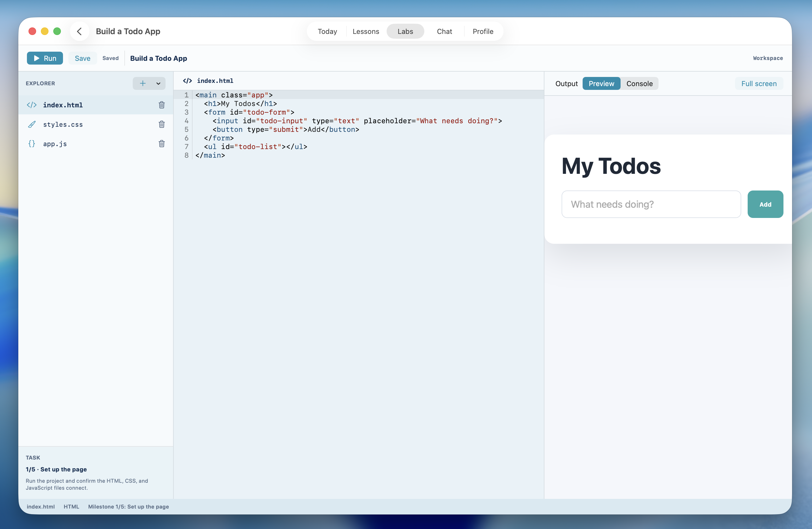Image resolution: width=812 pixels, height=529 pixels.
Task: Click the Workspace label
Action: [x=768, y=58]
